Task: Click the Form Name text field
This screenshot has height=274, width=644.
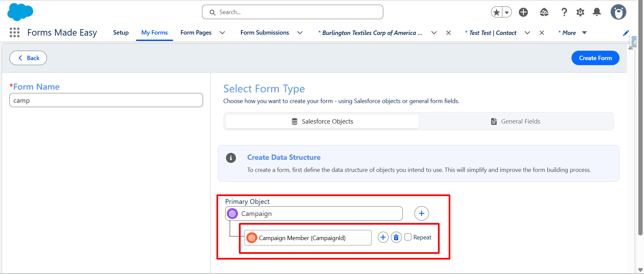Action: (106, 100)
